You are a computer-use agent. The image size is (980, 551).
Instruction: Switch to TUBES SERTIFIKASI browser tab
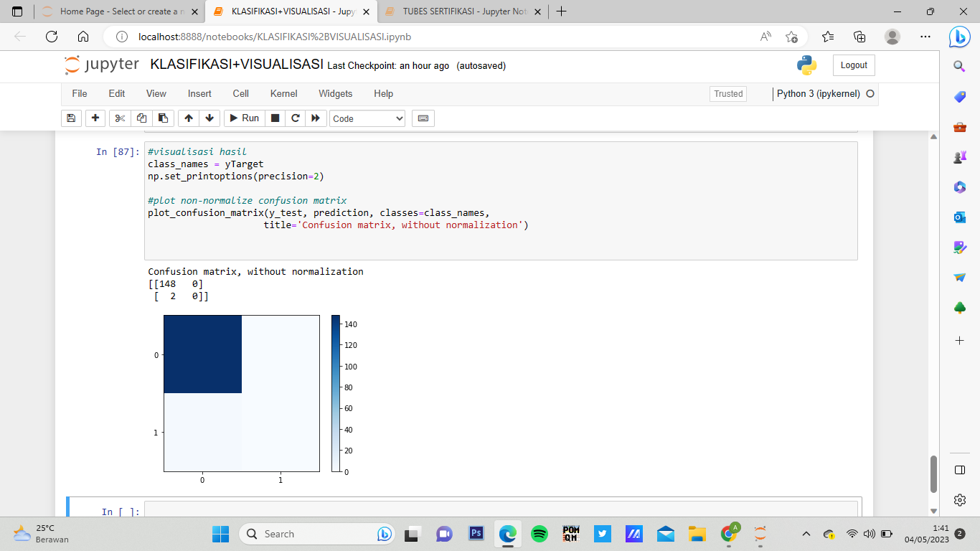click(x=462, y=11)
